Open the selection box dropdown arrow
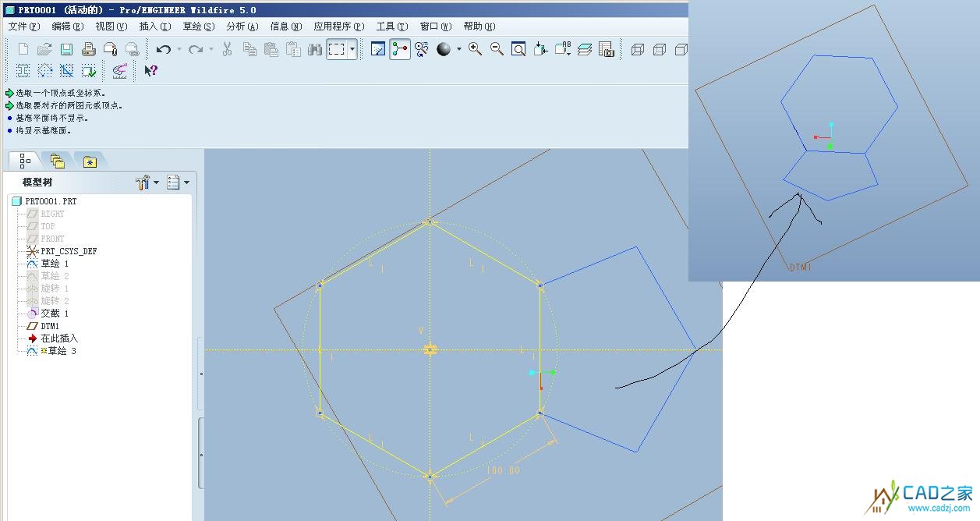 click(353, 49)
